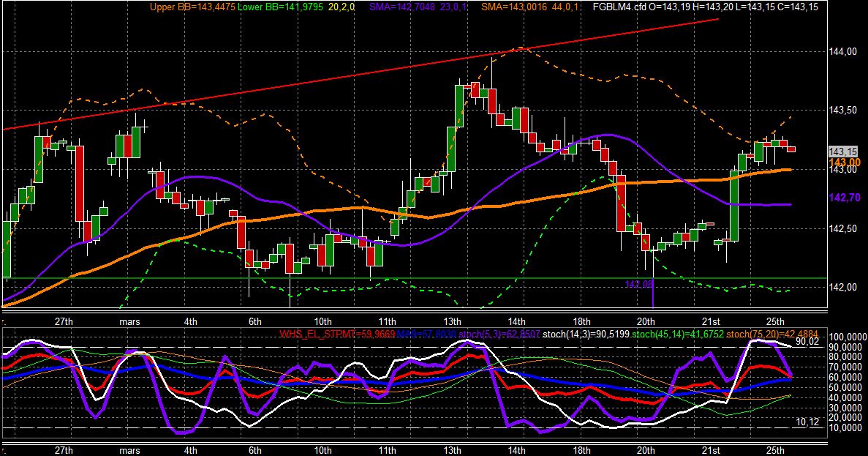Click the red 'WHS_EL_STPMT=59,9669' indicator label
Image resolution: width=868 pixels, height=456 pixels.
337,334
